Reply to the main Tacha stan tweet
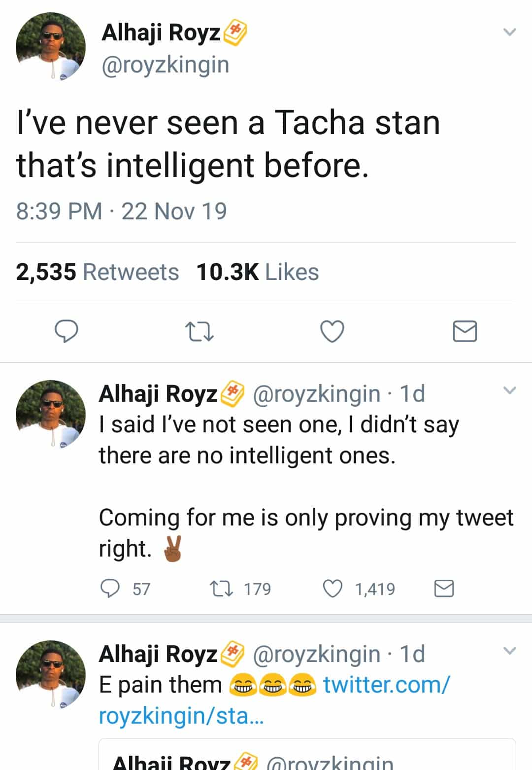The height and width of the screenshot is (770, 532). [66, 331]
